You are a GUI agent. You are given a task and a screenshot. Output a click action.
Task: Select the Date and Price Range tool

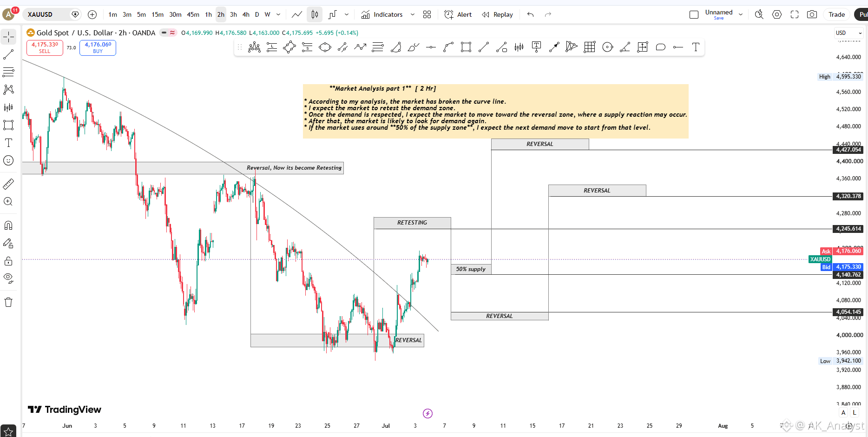643,47
